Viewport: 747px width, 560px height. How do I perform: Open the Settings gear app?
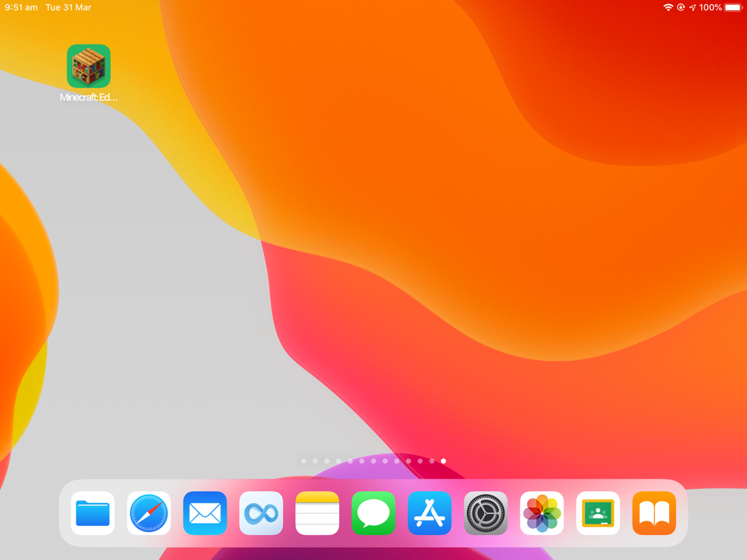click(x=486, y=513)
